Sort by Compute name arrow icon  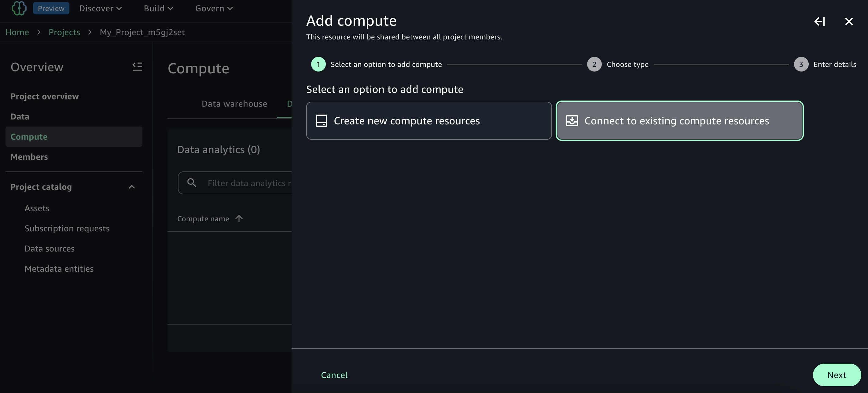point(239,219)
